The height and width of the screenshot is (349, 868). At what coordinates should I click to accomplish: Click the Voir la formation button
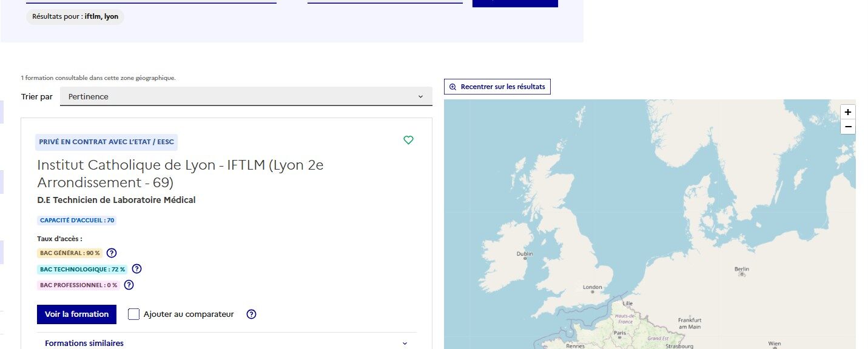(76, 314)
